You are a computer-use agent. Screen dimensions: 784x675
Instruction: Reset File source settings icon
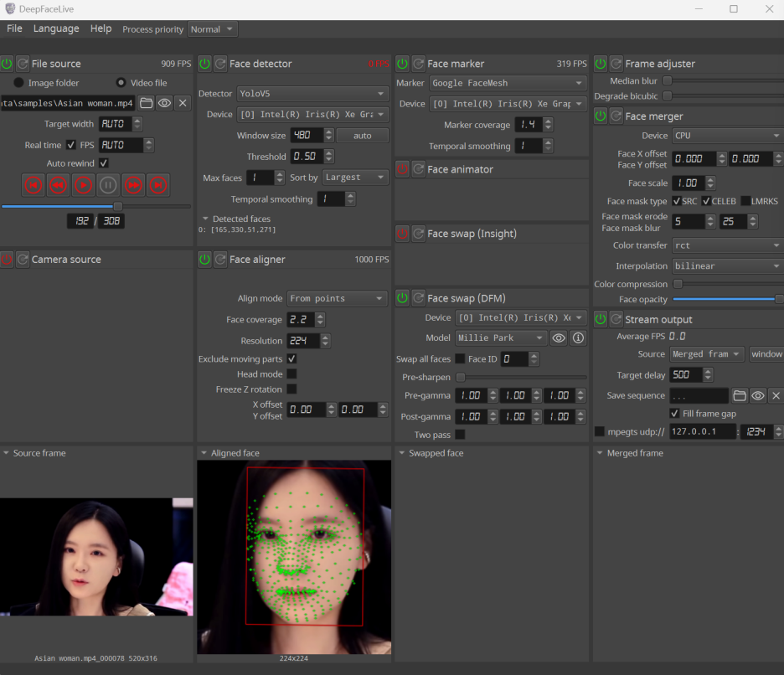(23, 64)
